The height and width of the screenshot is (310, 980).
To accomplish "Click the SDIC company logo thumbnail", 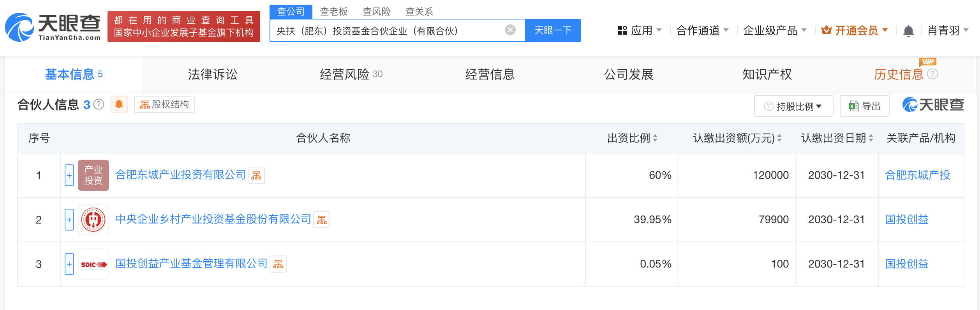I will pyautogui.click(x=93, y=264).
